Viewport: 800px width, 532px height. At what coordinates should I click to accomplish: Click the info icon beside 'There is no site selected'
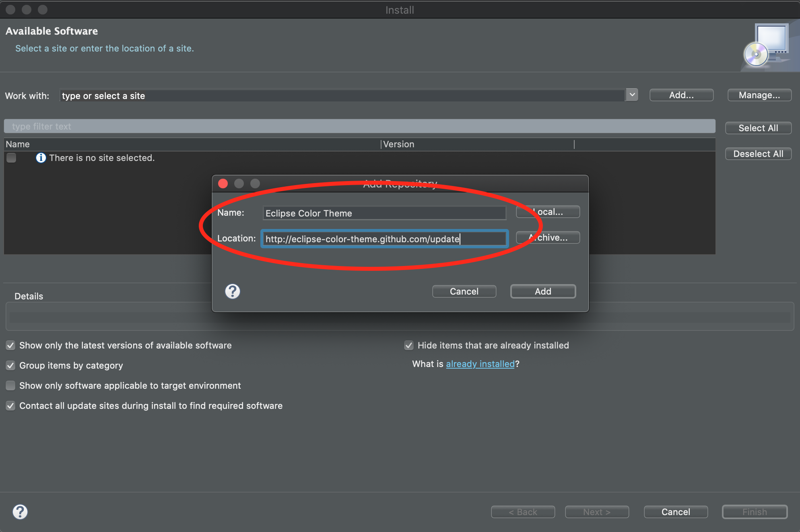(x=41, y=158)
